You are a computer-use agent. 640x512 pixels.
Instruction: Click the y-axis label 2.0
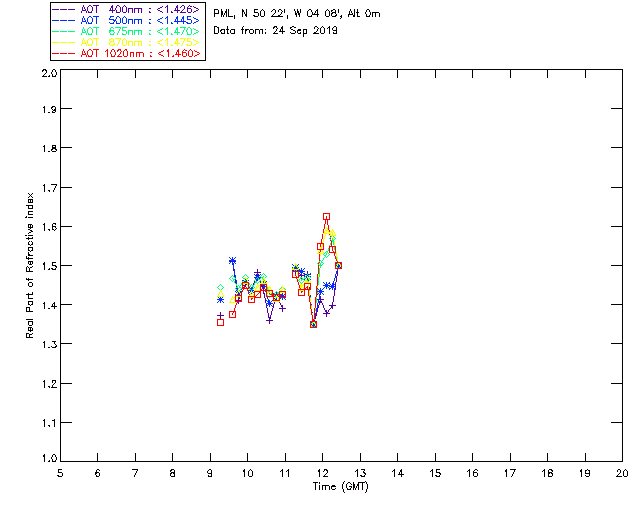click(49, 73)
